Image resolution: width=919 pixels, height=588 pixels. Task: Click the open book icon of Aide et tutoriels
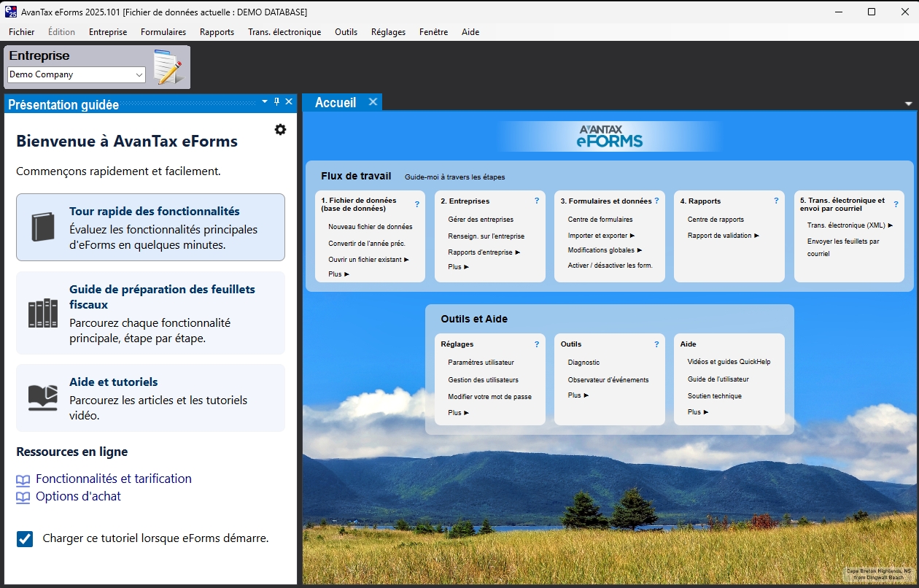43,398
